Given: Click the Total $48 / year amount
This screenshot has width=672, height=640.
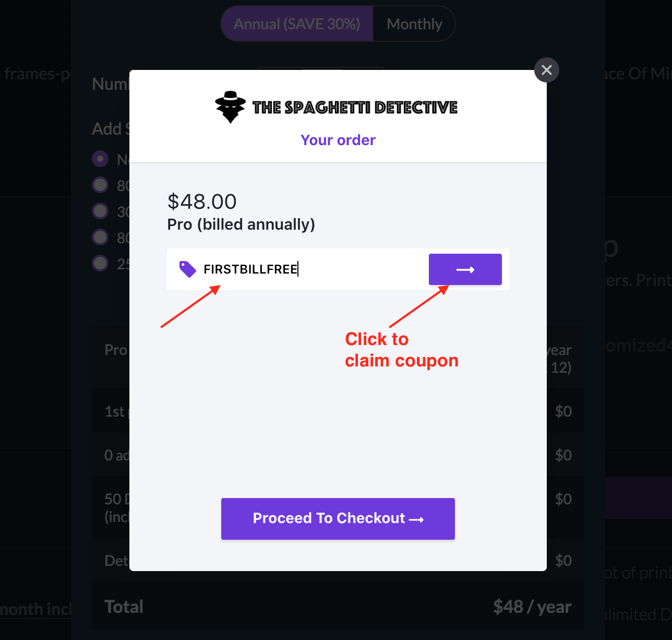Looking at the screenshot, I should (532, 607).
